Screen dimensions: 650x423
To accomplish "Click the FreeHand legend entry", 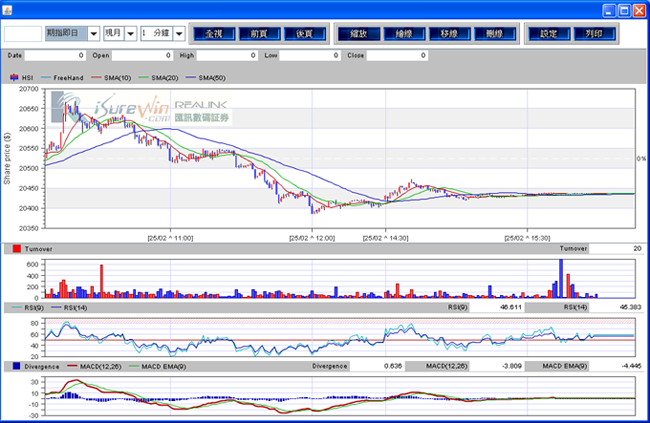I will pos(62,78).
